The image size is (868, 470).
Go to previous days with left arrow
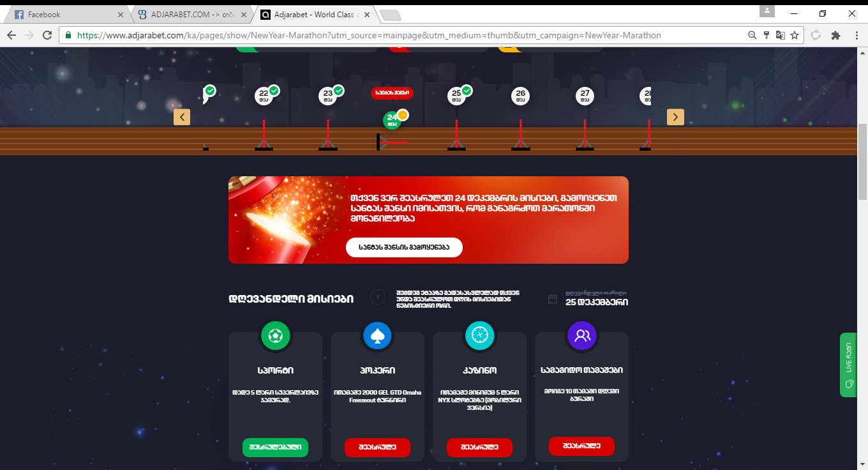pyautogui.click(x=182, y=117)
